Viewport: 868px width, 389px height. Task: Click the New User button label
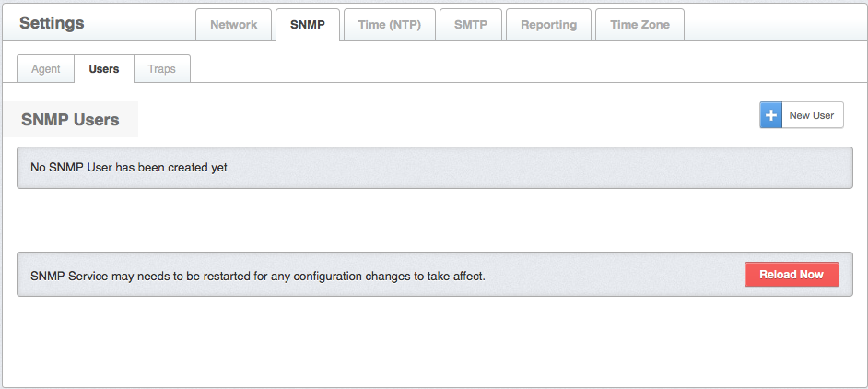tap(812, 115)
